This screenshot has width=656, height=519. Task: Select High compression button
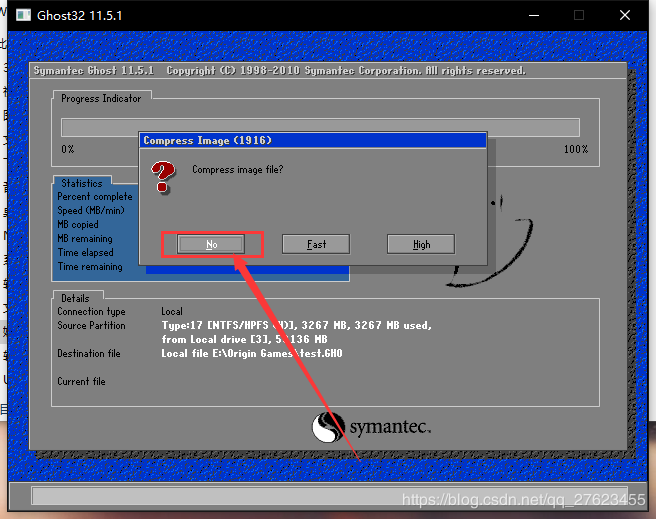tap(421, 244)
